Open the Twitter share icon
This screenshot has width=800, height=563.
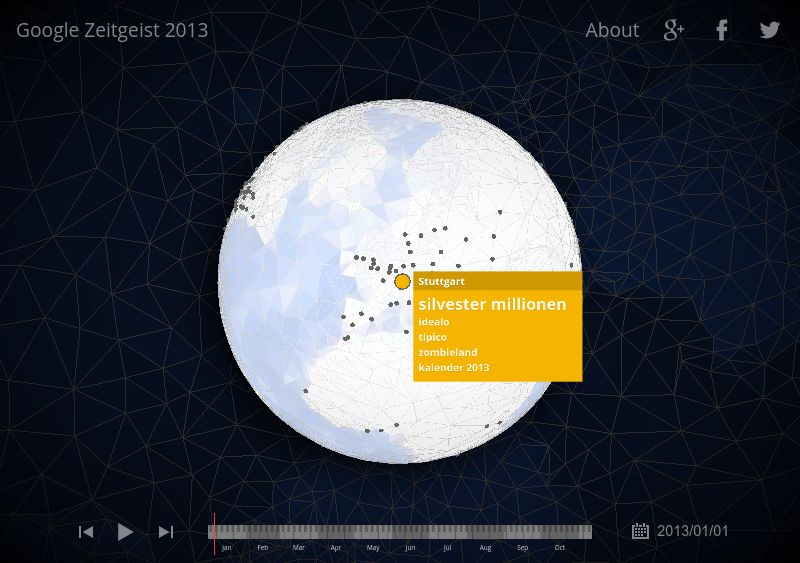click(x=769, y=30)
